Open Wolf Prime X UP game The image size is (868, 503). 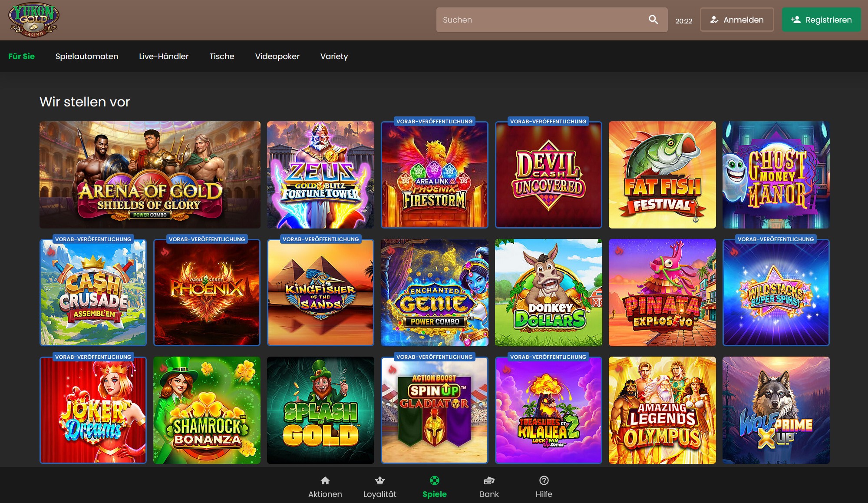click(776, 410)
